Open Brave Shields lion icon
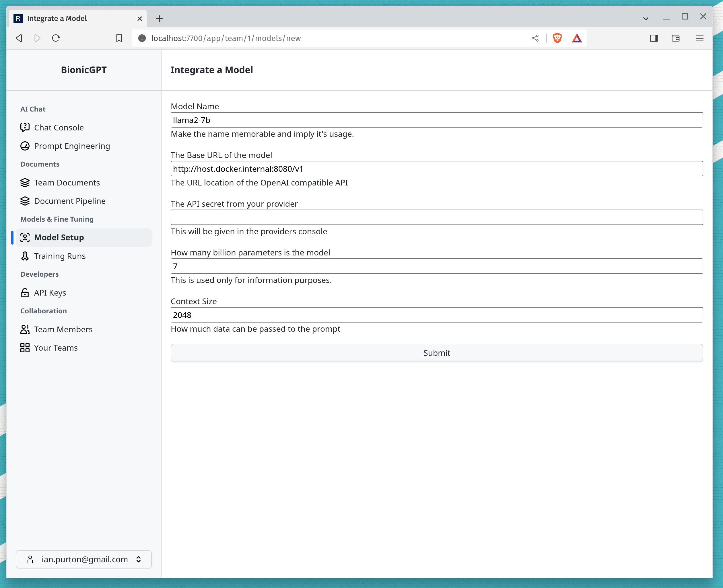 [557, 38]
